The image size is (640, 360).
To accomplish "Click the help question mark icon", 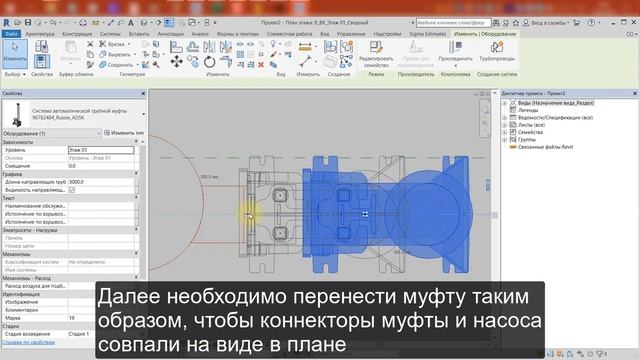I will tap(591, 23).
